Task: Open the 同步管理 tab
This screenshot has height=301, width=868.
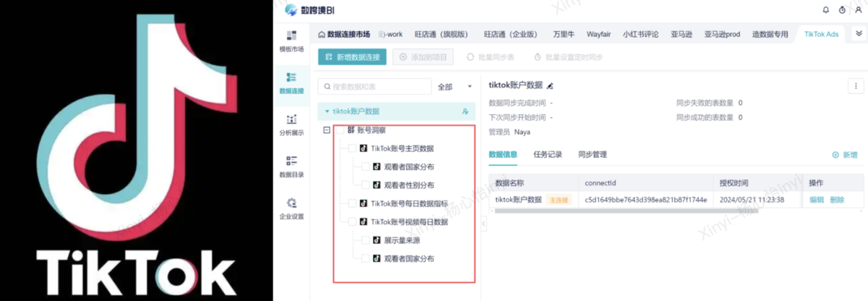Action: click(592, 154)
